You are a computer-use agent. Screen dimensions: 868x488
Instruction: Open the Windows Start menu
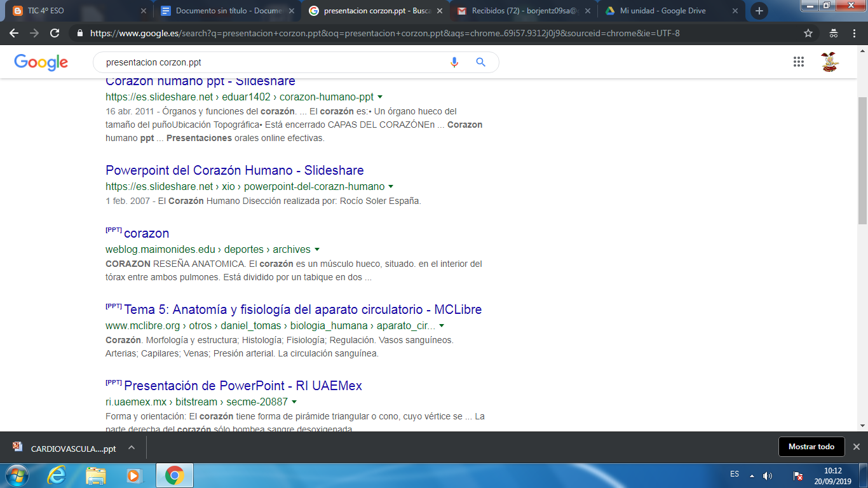16,475
